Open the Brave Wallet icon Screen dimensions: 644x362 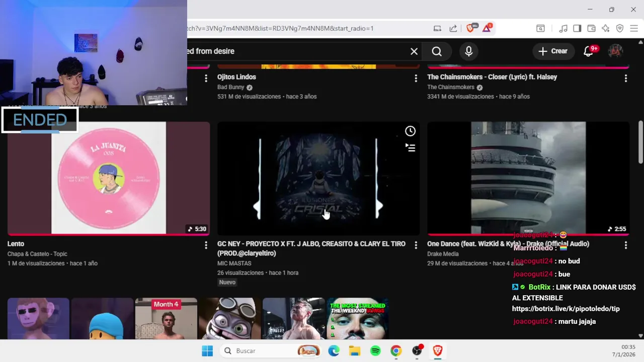(592, 29)
